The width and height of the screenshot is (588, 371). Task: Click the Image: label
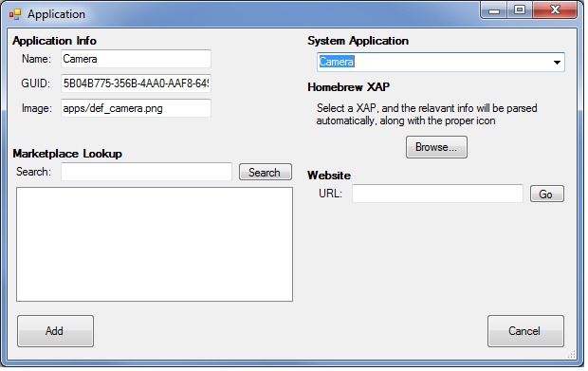tap(36, 108)
